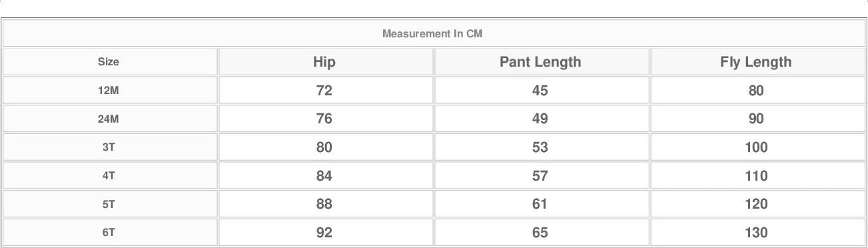Select fly length value 80
Viewport: 868px width, 248px height.
pyautogui.click(x=756, y=90)
